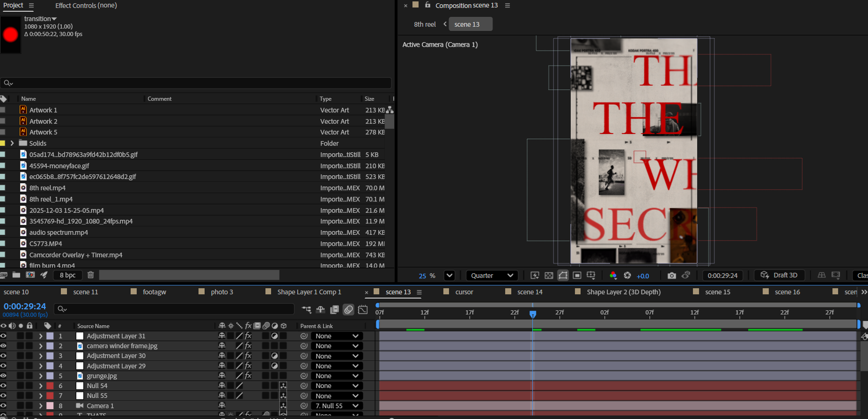This screenshot has width=868, height=419.
Task: Switch to the scene 14 timeline tab
Action: pyautogui.click(x=530, y=292)
